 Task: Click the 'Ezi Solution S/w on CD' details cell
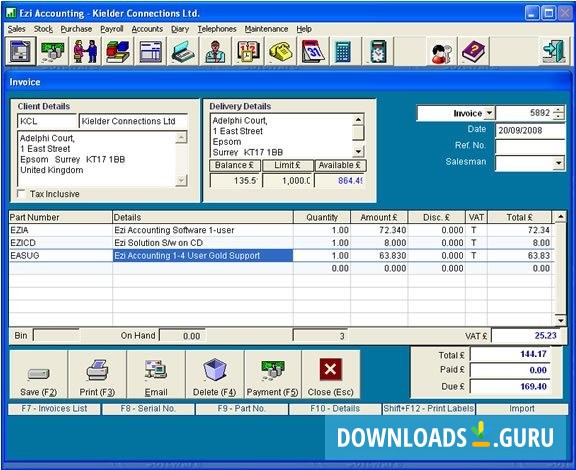[x=203, y=243]
